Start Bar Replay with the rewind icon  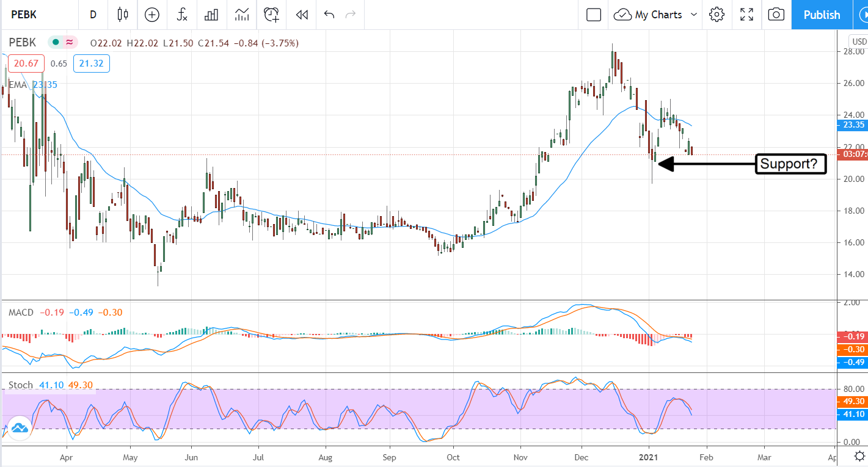[301, 15]
